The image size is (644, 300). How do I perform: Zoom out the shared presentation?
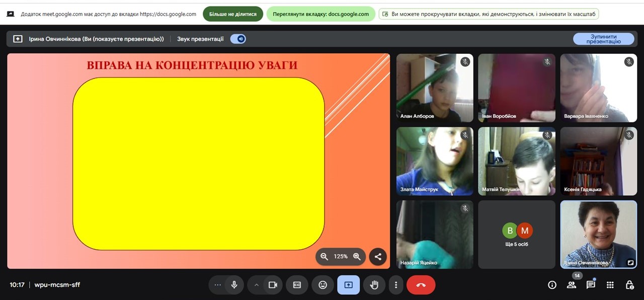pos(325,256)
